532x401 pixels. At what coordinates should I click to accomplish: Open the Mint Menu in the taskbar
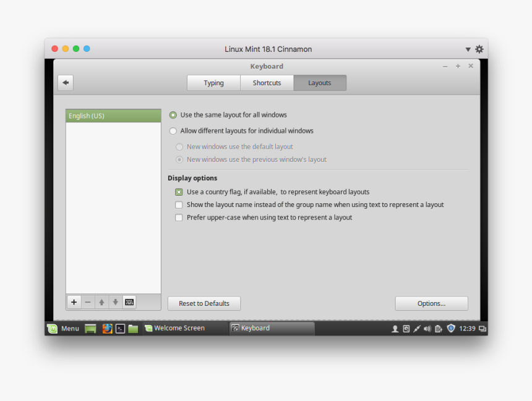(64, 328)
